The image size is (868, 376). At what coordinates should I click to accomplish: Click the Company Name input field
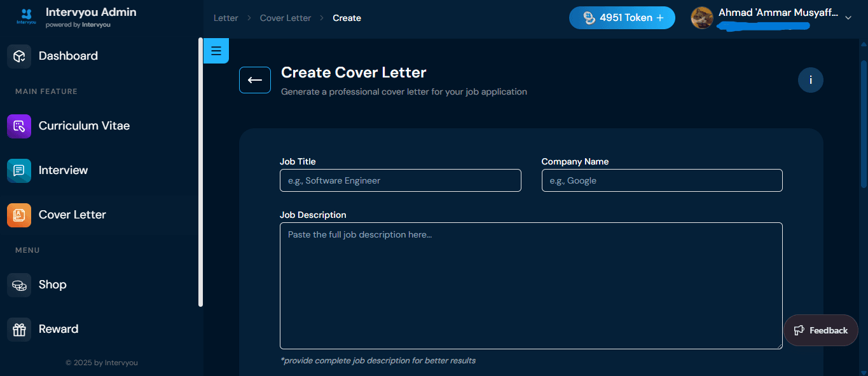click(662, 180)
